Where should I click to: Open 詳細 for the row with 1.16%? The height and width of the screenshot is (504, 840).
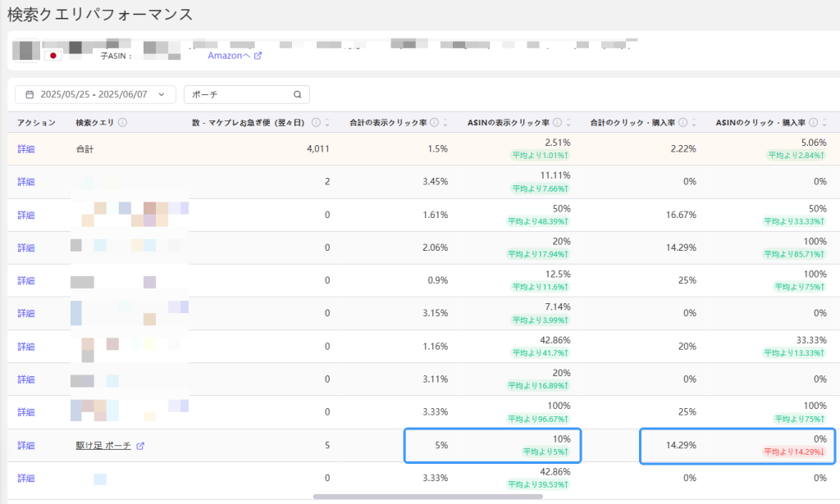[x=25, y=347]
